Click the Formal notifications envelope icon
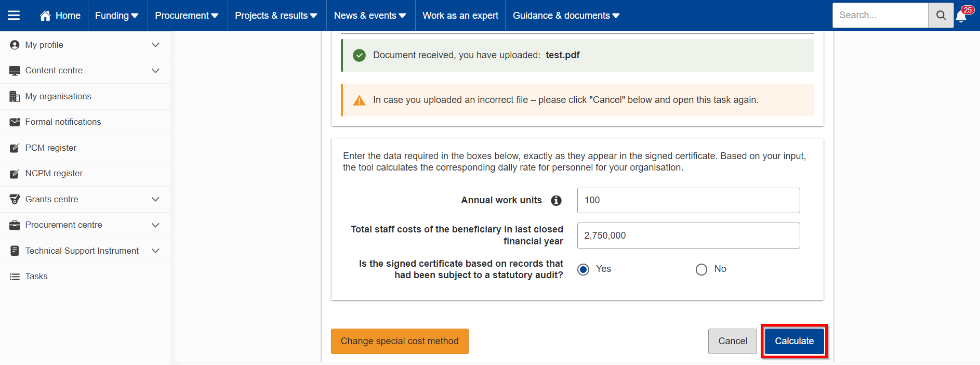 pyautogui.click(x=15, y=122)
